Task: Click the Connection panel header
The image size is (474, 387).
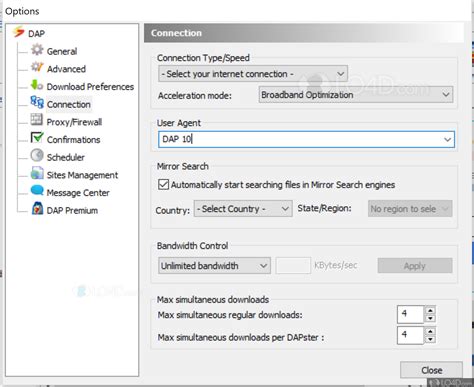Action: pos(304,33)
